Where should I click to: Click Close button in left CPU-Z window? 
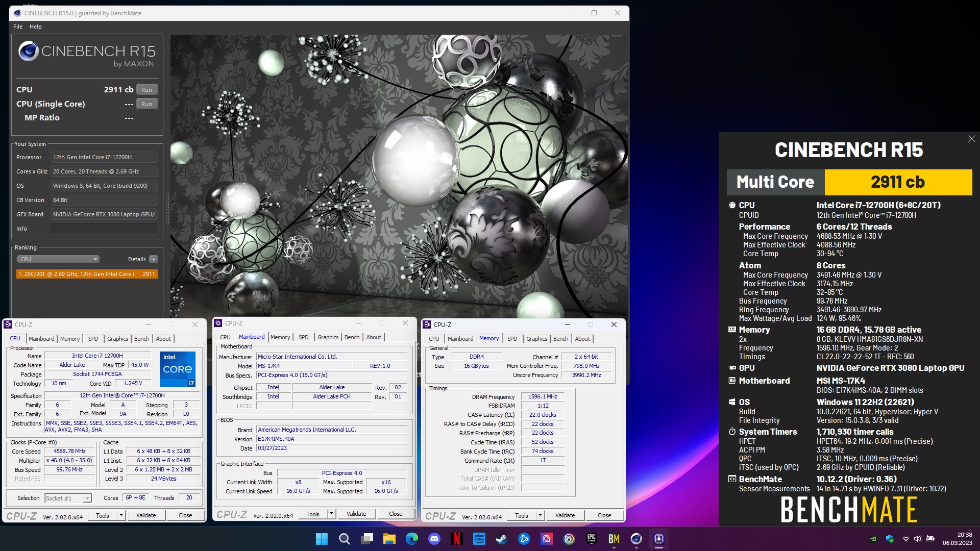tap(185, 516)
